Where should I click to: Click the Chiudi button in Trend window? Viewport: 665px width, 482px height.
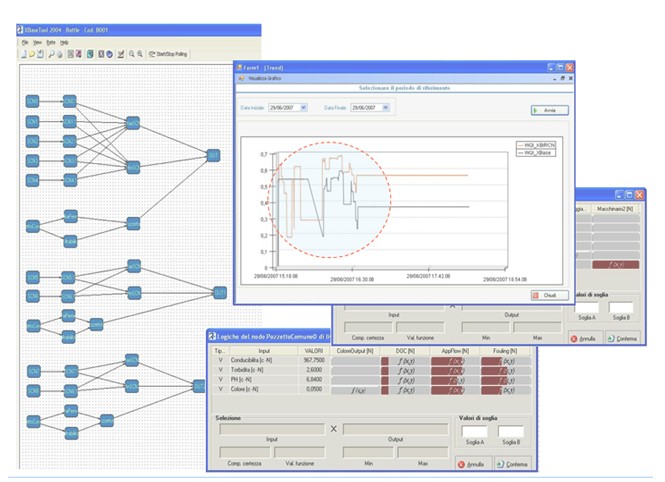coord(549,295)
